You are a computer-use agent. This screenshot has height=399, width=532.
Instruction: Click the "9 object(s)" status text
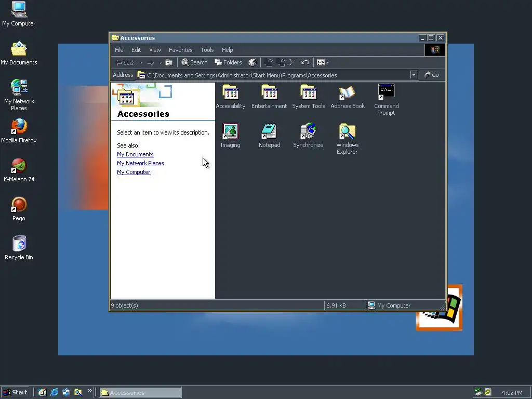pos(125,305)
